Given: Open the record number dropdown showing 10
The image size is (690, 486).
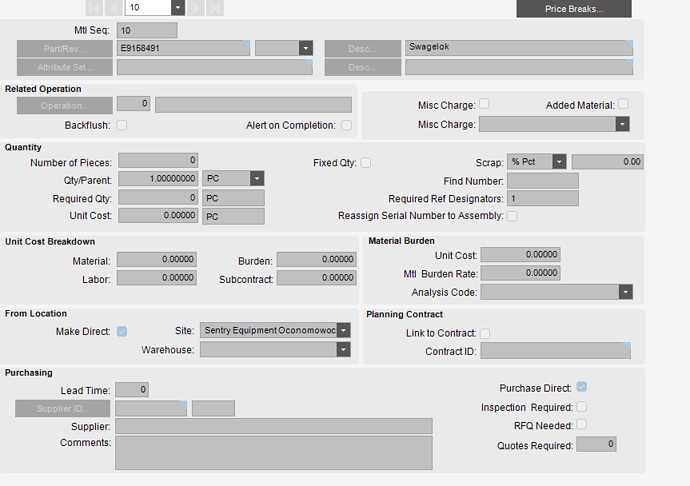Looking at the screenshot, I should coord(178,7).
